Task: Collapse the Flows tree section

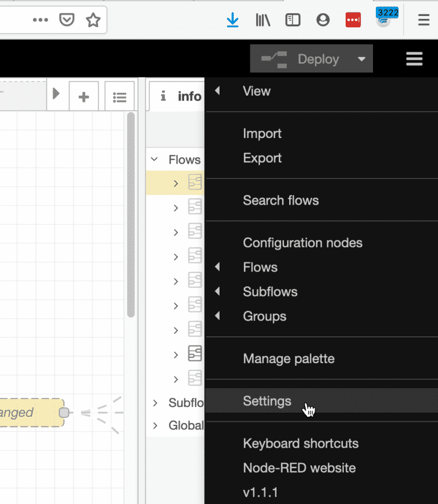Action: pos(155,159)
